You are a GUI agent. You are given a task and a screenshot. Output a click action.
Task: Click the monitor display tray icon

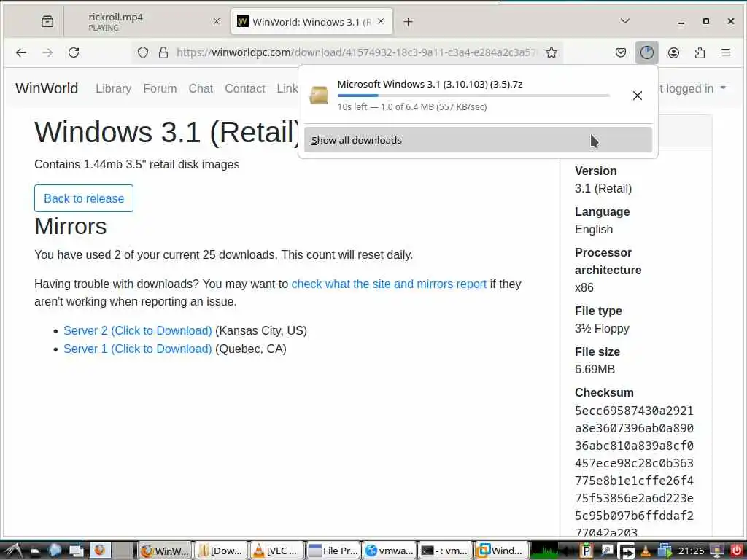pos(716,551)
